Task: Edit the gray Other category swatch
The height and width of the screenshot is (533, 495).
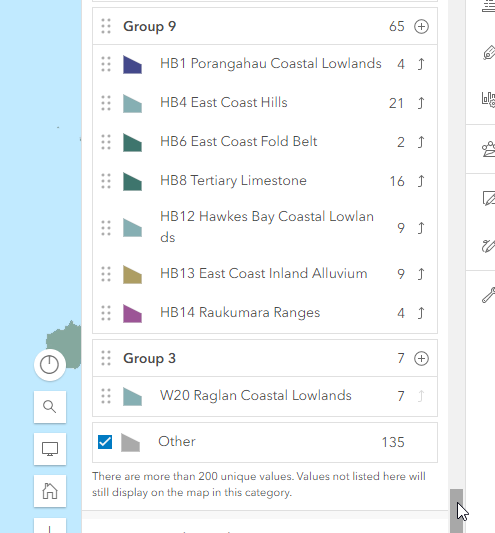Action: [x=131, y=443]
